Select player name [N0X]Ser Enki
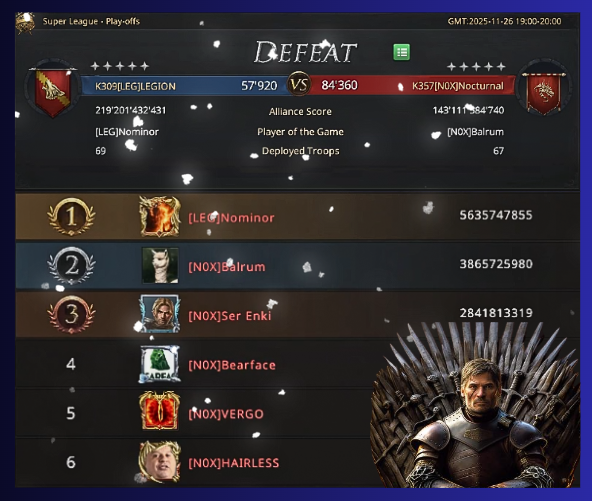The height and width of the screenshot is (501, 592). [x=230, y=316]
